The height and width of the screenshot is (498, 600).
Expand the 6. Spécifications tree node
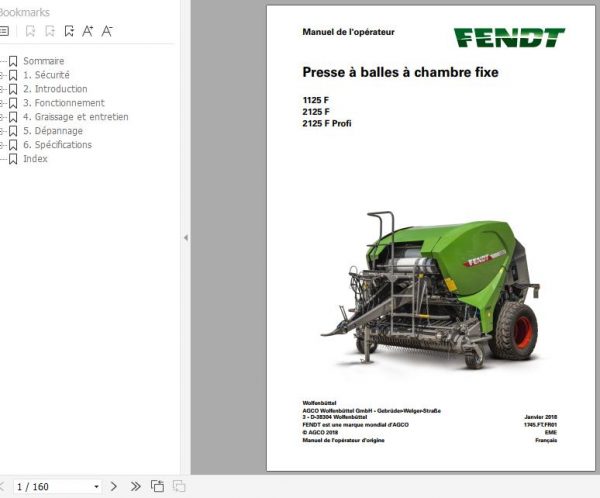click(2, 145)
